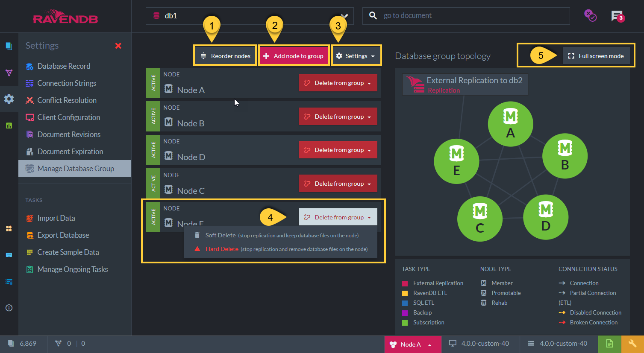Screen dimensions: 644x353
Task: Click the indexes count icon in footer
Action: point(59,344)
